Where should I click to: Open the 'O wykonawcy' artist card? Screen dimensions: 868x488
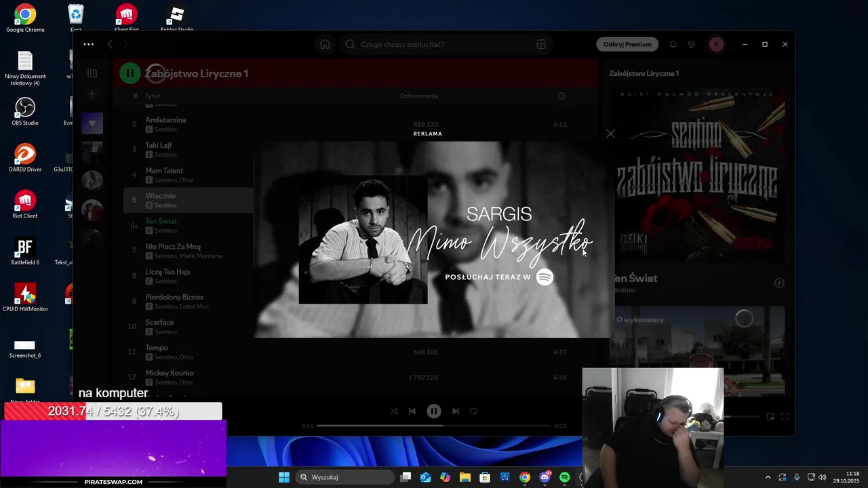tap(696, 351)
